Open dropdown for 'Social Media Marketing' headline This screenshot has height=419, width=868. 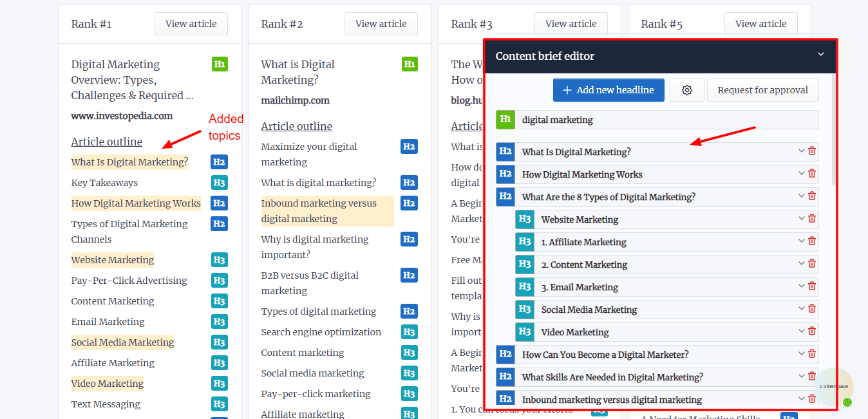click(801, 309)
